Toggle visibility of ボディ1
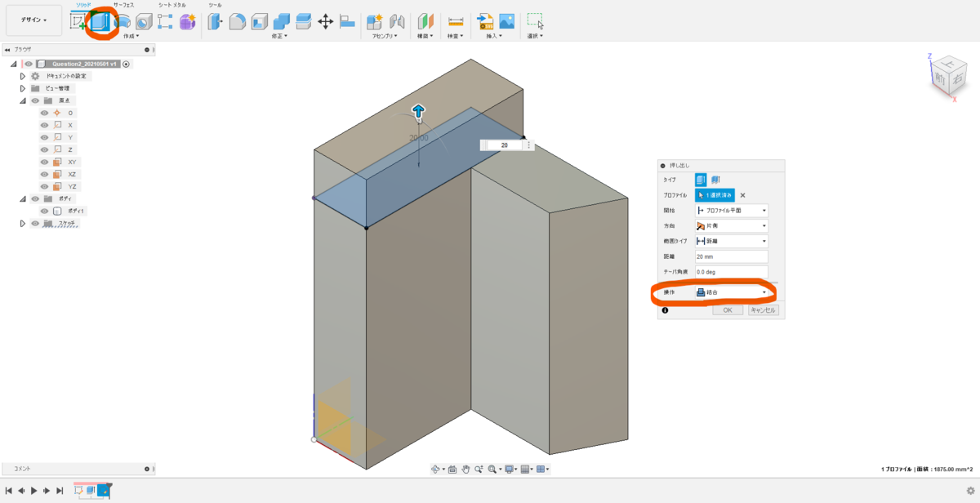This screenshot has width=980, height=503. [44, 211]
